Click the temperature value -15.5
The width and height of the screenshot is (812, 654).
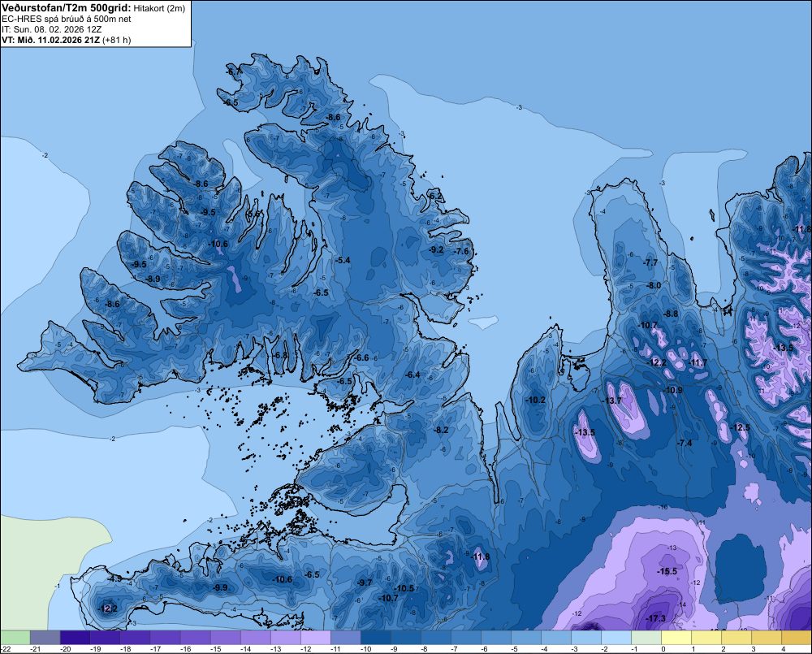tap(667, 572)
